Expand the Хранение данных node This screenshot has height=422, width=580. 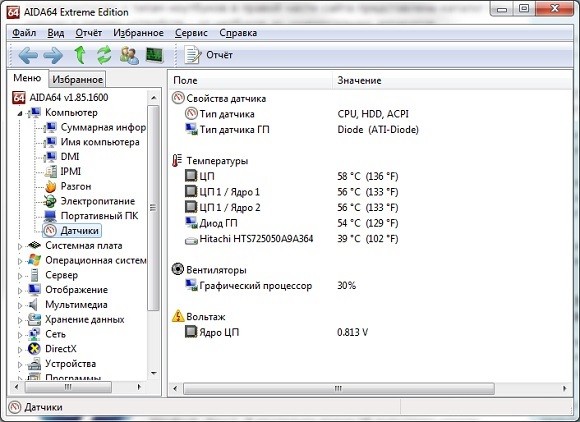20,320
